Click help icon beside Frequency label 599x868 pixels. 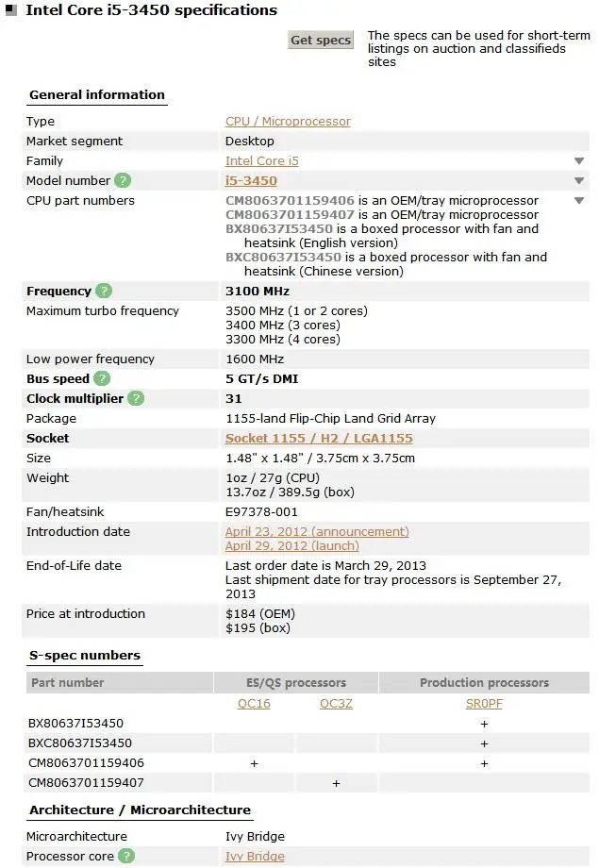(x=104, y=291)
